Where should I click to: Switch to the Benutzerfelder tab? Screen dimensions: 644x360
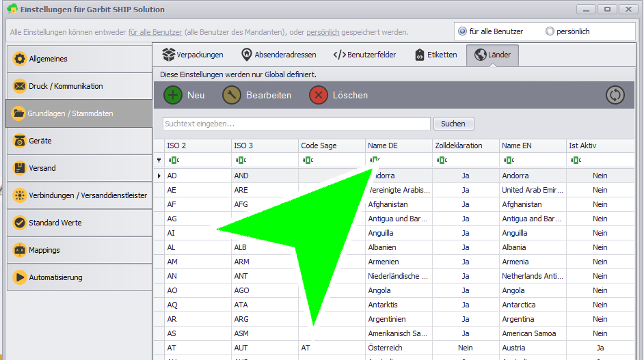[x=364, y=55]
